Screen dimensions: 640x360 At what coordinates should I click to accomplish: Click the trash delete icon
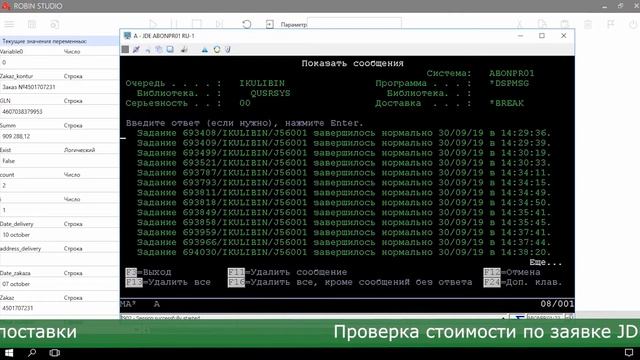(x=588, y=24)
